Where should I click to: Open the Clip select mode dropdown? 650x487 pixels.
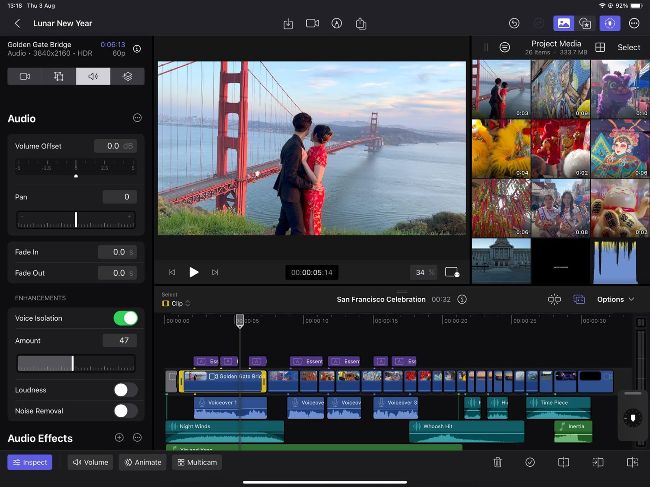[x=176, y=303]
